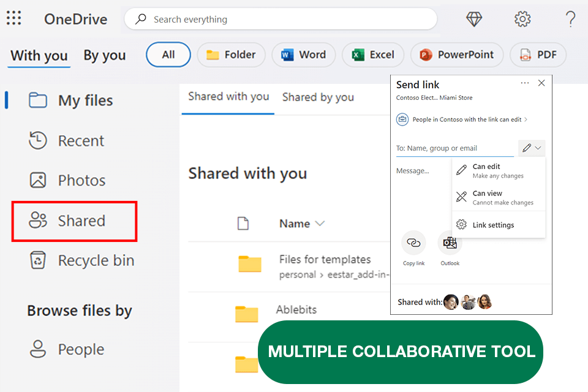Open the settings gear icon in header
588x392 pixels.
[522, 19]
